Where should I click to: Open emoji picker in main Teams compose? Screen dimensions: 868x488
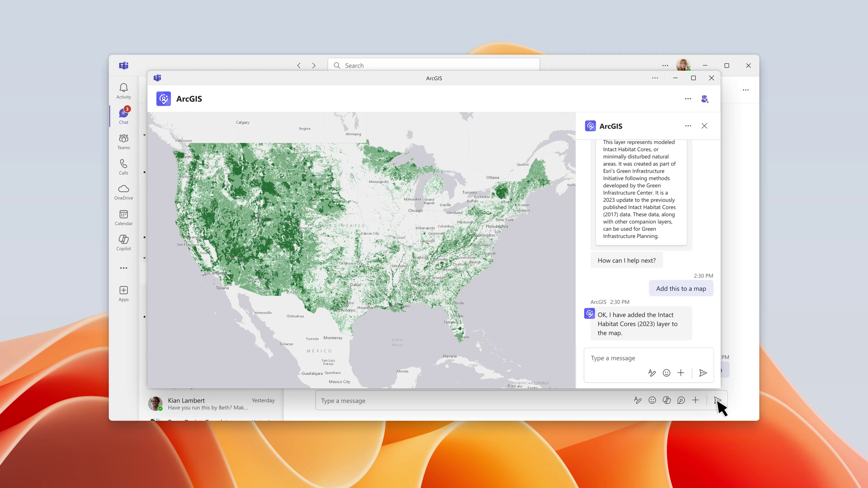pyautogui.click(x=652, y=400)
